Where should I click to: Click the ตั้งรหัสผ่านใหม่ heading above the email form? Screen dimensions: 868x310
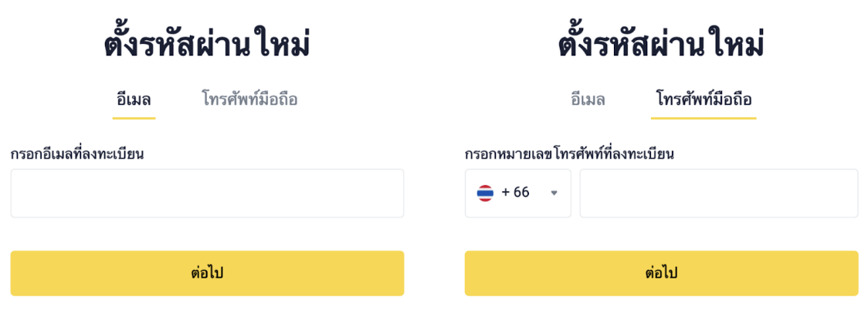click(207, 45)
